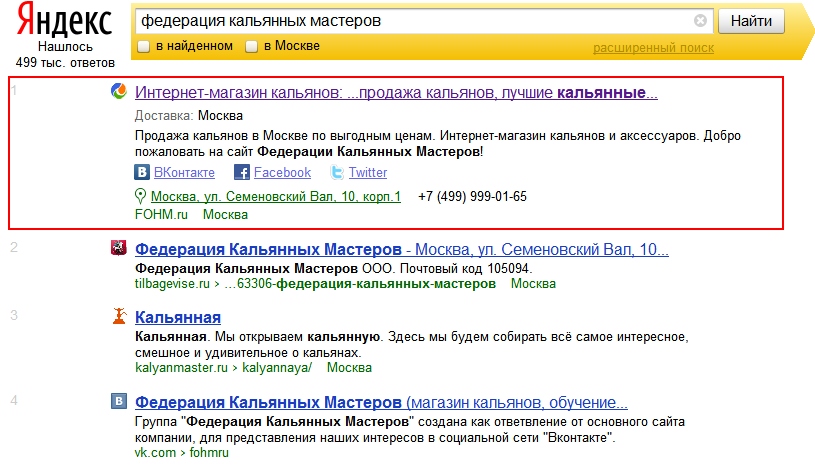The image size is (815, 470).
Task: Click the ВКонтакте social icon
Action: pos(142,172)
